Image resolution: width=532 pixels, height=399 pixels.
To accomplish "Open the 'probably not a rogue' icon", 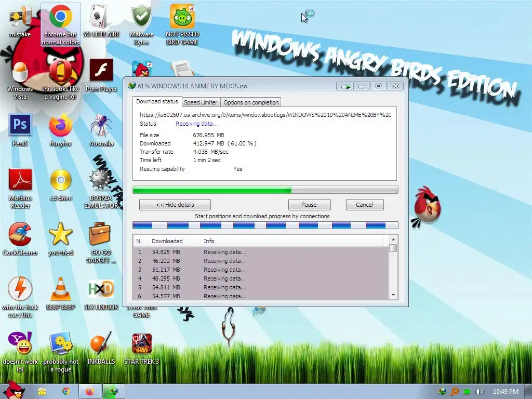I will point(61,352).
